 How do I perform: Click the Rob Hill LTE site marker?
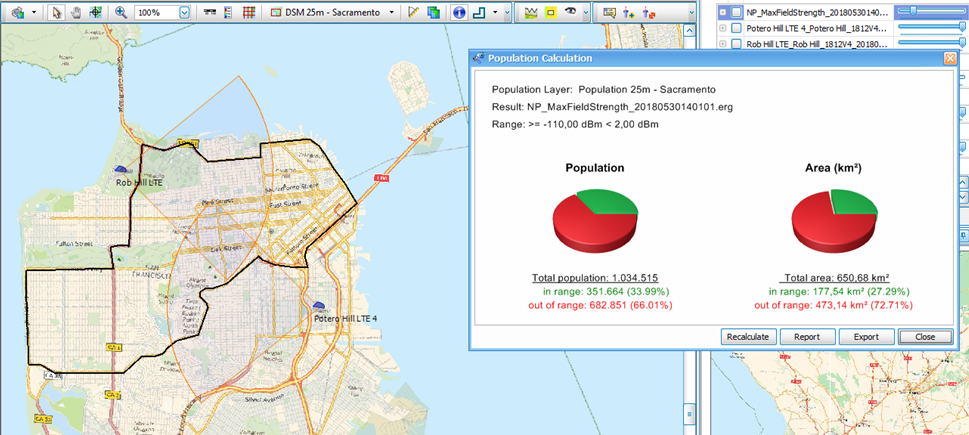click(x=121, y=168)
